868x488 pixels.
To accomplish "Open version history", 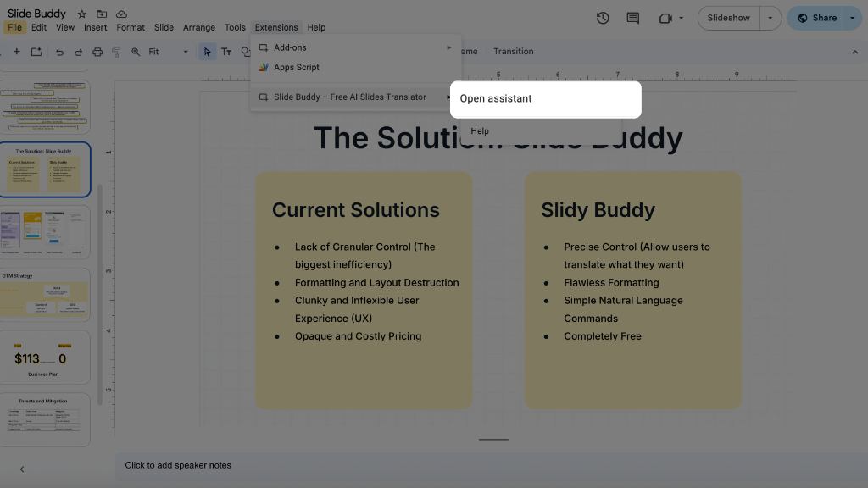I will 602,17.
